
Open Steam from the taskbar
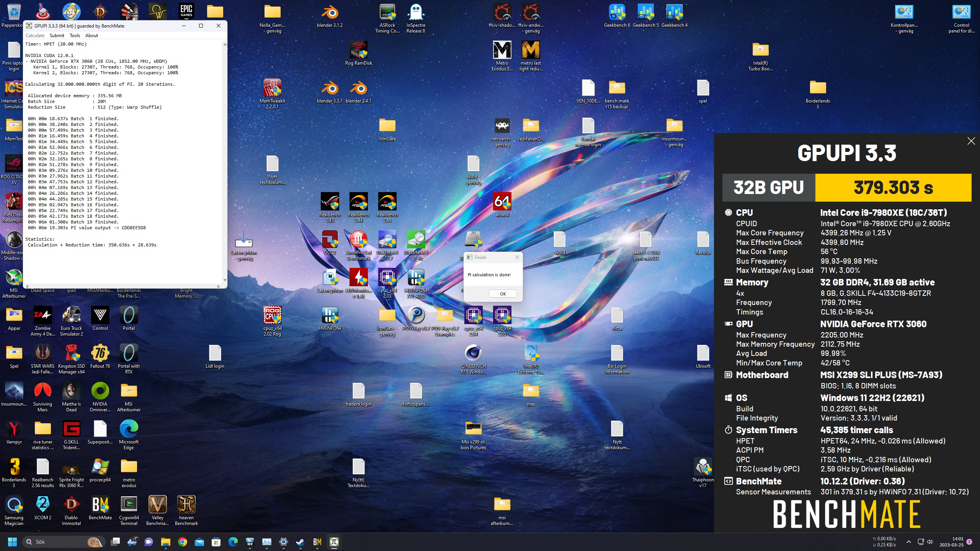(x=300, y=542)
